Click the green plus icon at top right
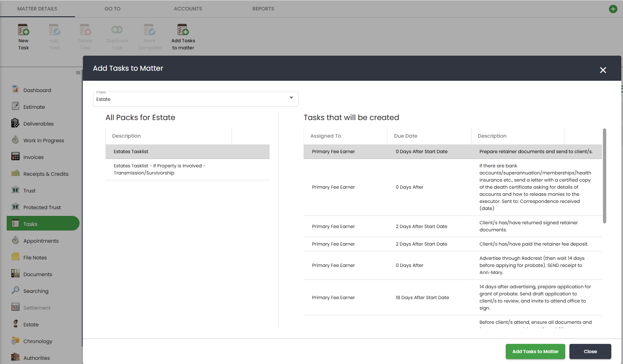The image size is (623, 364). coord(613,9)
